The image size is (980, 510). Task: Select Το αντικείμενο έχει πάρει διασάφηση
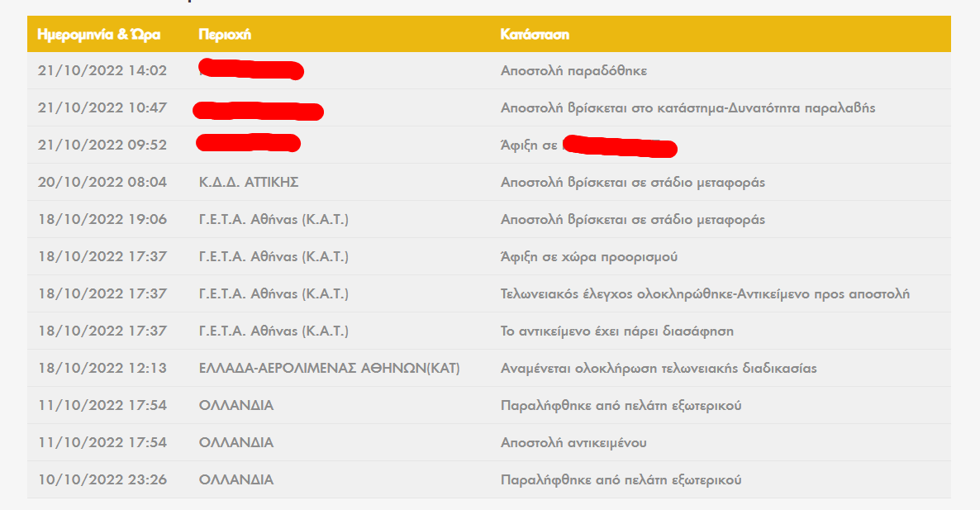617,331
